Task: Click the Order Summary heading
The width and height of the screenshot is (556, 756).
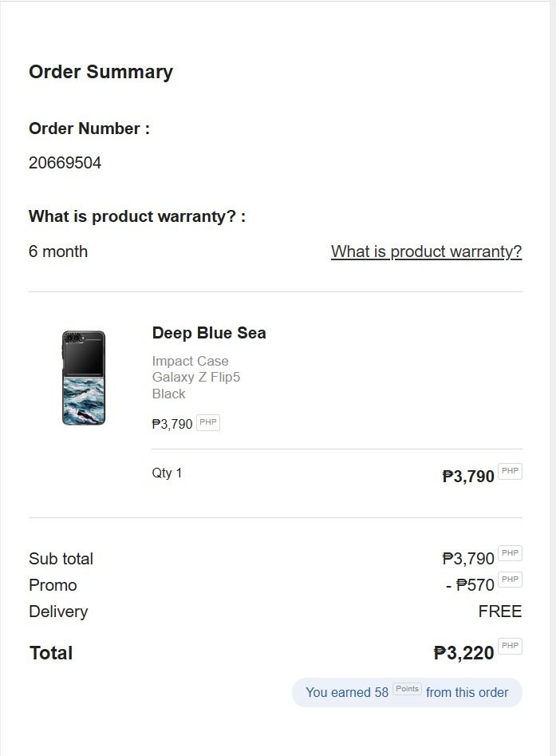Action: [101, 72]
